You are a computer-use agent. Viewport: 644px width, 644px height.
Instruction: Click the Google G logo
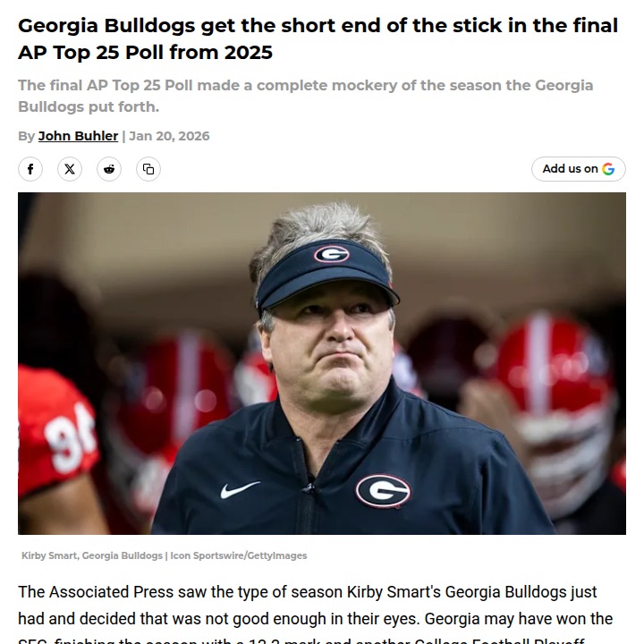coord(608,169)
